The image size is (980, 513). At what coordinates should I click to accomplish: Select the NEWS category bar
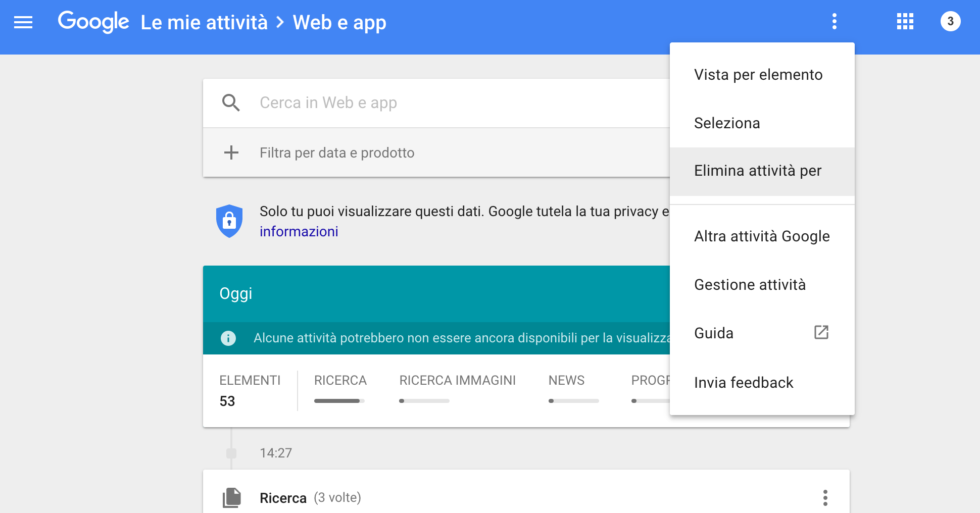574,401
